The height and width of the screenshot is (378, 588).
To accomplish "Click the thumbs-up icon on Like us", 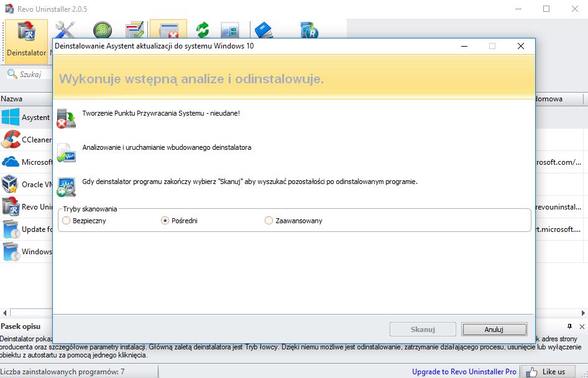I will point(531,372).
